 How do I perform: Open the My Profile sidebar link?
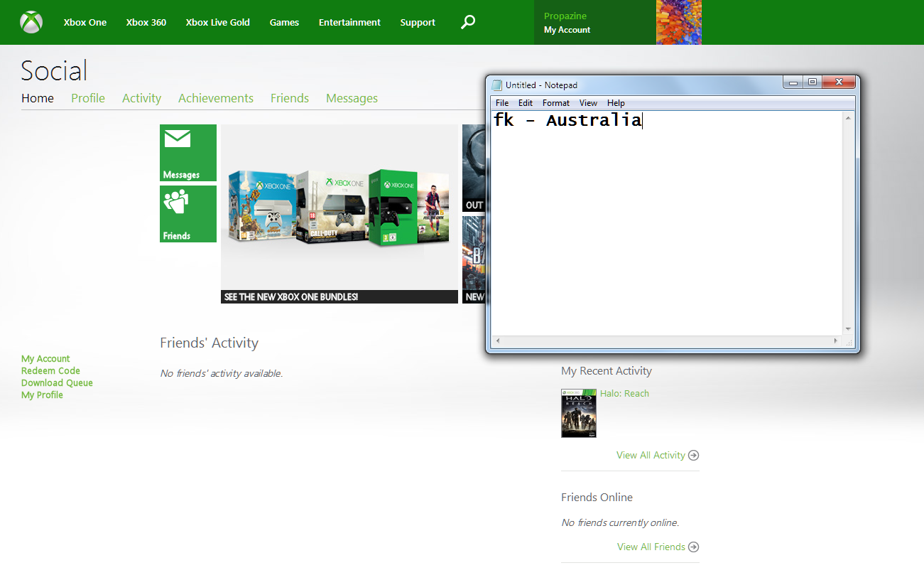[42, 395]
